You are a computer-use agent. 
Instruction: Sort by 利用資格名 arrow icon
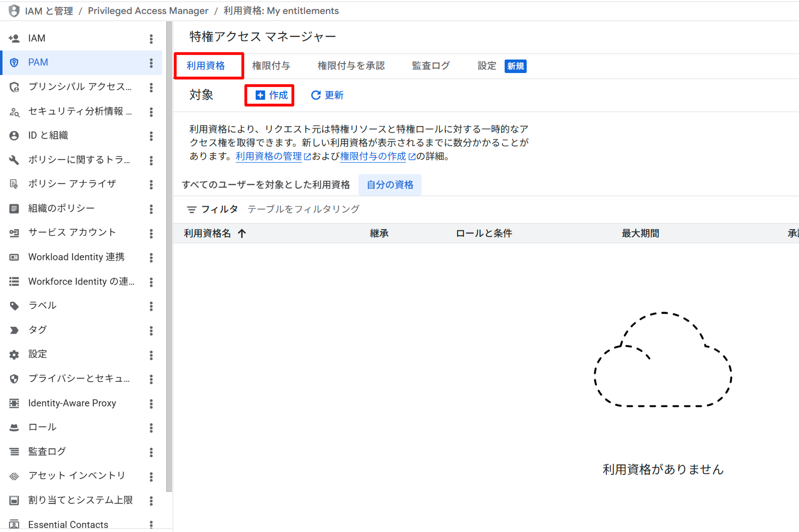pos(242,233)
